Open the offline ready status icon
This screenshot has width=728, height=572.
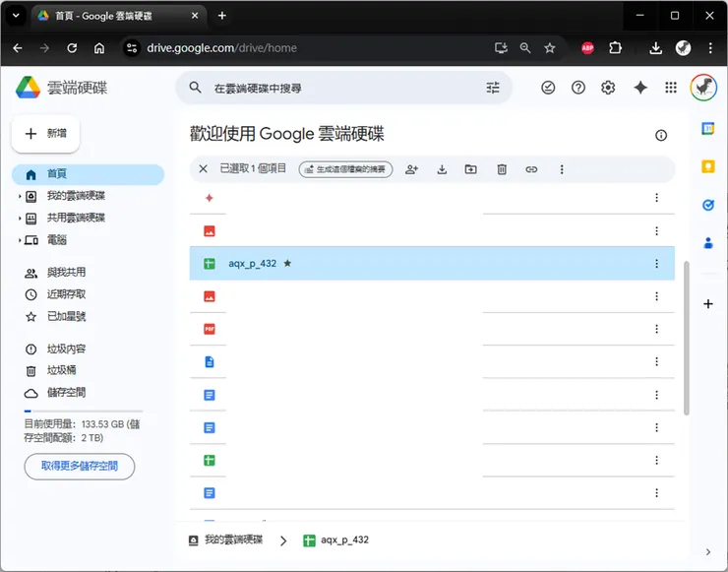pos(548,88)
